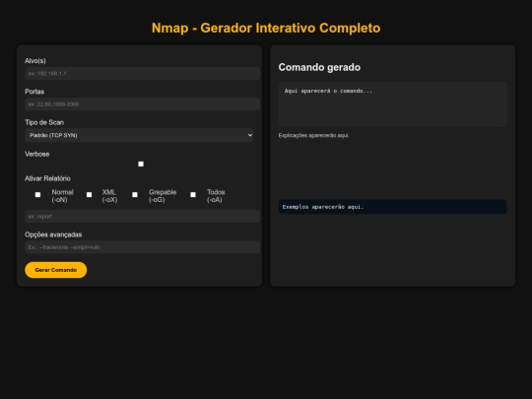Click the page title 'Nmap - Gerador Interativo Completo'
This screenshot has height=399, width=532.
point(266,28)
